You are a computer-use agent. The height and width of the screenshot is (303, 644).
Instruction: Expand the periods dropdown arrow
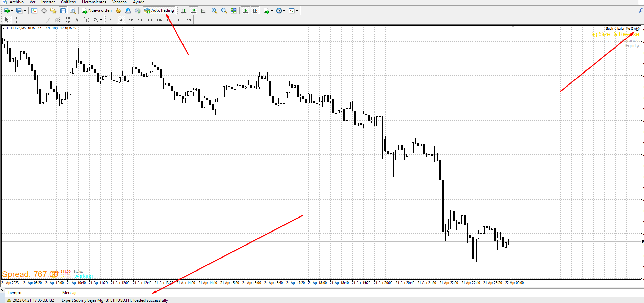click(284, 11)
